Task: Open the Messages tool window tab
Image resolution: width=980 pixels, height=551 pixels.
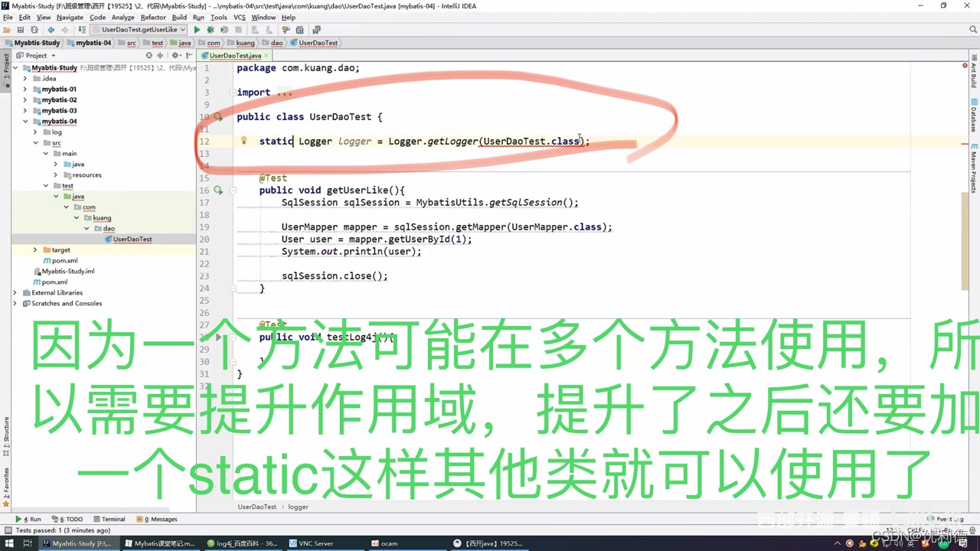Action: pos(157,519)
